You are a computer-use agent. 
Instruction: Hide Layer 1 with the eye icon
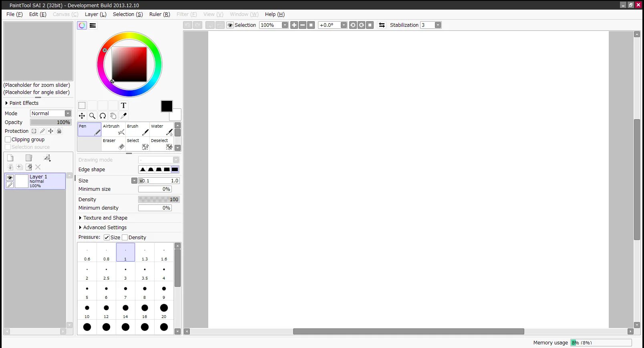[x=10, y=178]
